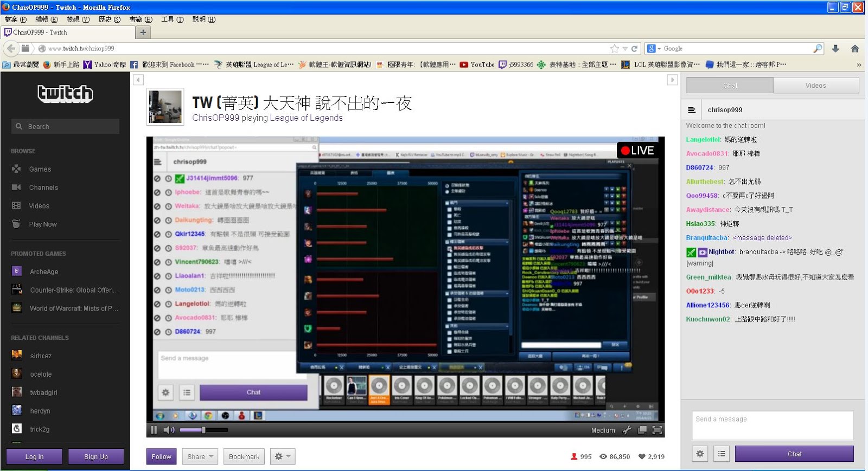Screen dimensions: 868x471
Task: Click the Play Now icon
Action: 16,224
